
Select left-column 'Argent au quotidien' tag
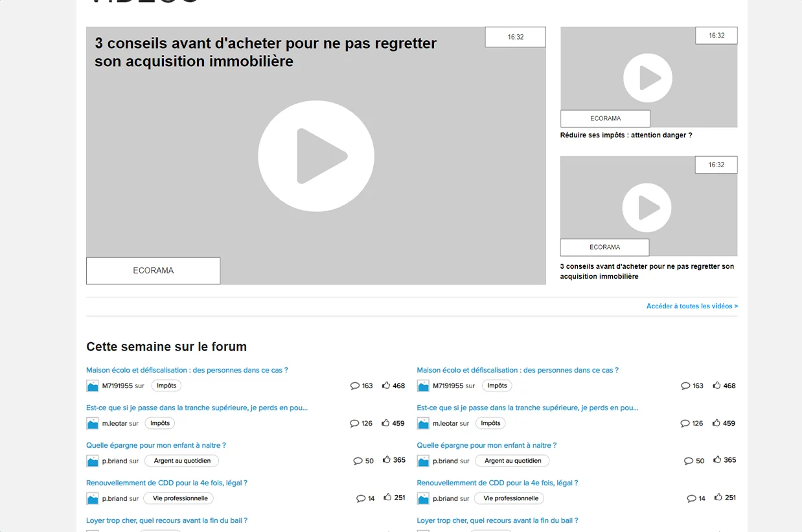click(182, 461)
